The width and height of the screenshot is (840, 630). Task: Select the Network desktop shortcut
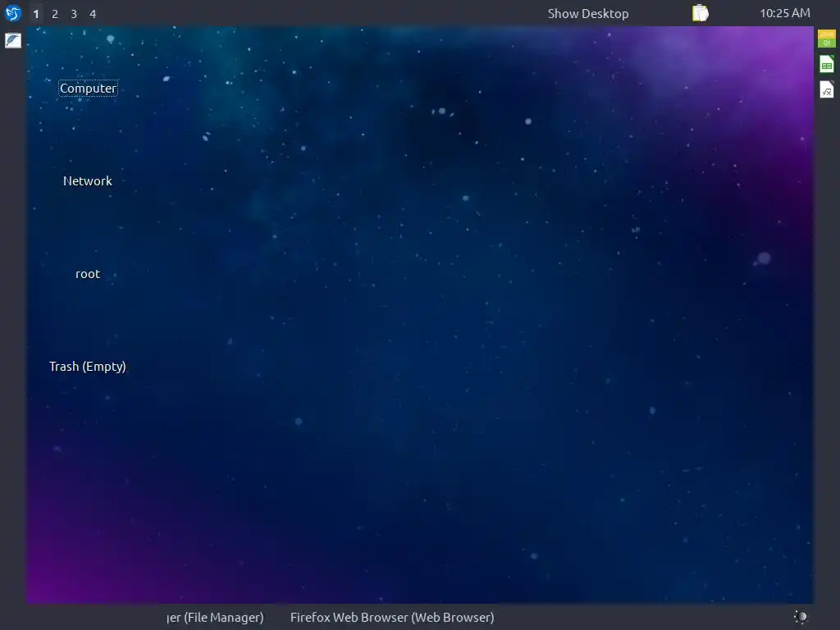tap(87, 181)
